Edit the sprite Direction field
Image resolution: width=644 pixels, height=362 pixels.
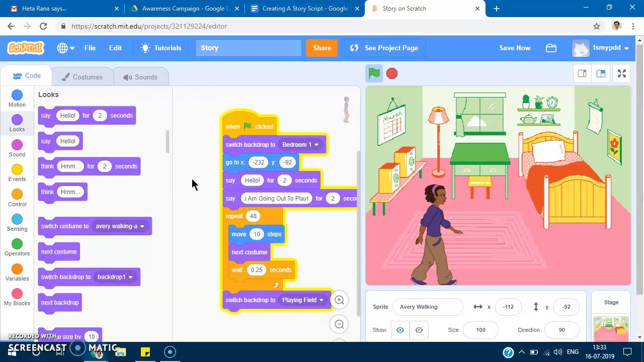point(561,330)
